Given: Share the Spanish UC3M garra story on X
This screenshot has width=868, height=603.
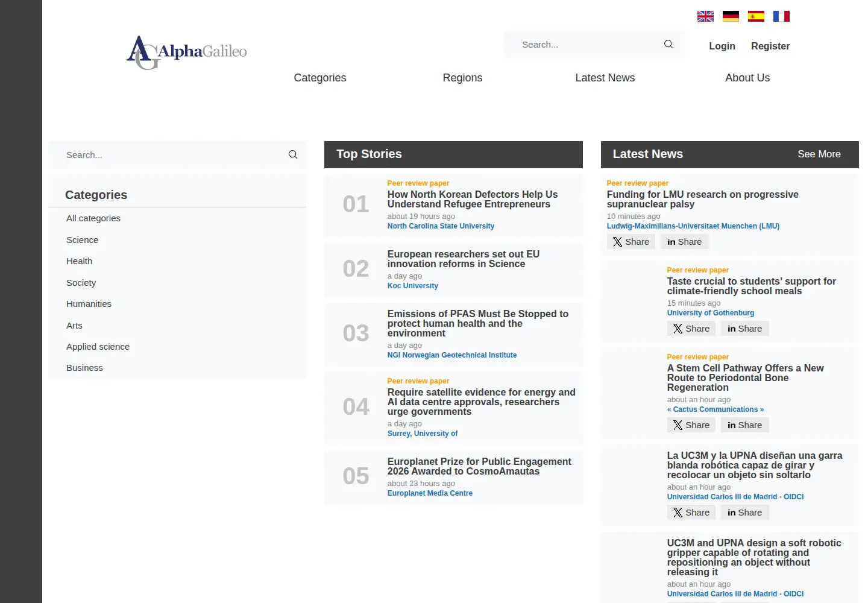Looking at the screenshot, I should 691,513.
